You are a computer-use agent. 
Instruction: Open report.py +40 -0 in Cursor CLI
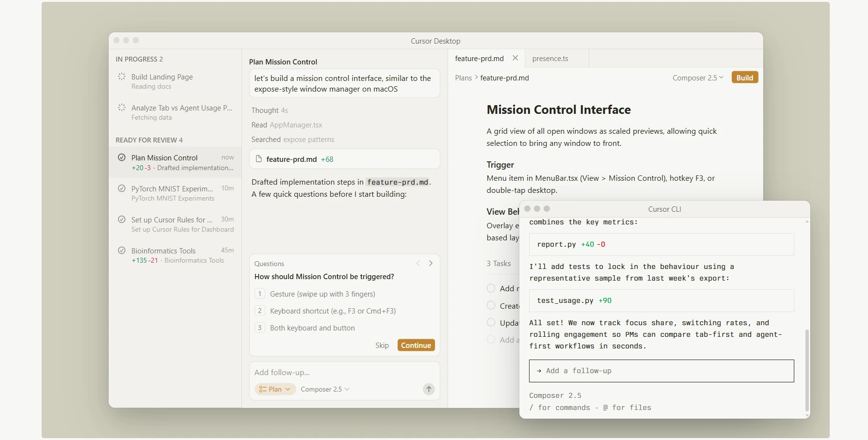click(661, 245)
